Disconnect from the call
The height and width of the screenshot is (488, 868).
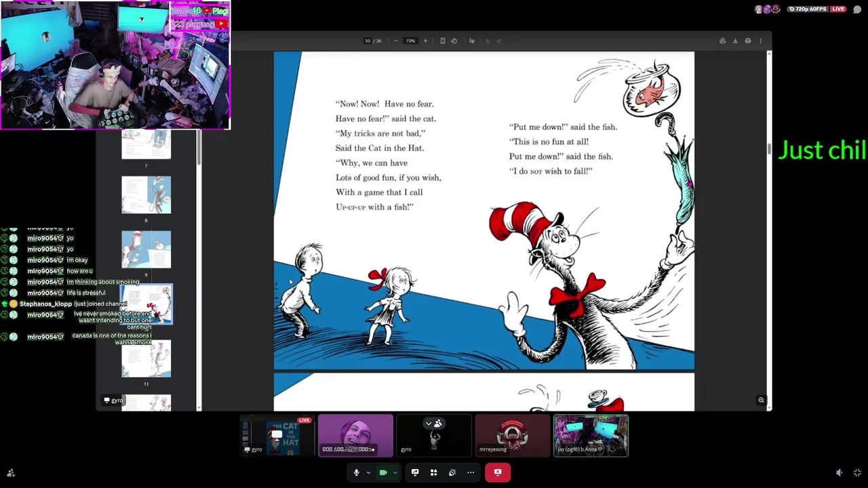(498, 472)
